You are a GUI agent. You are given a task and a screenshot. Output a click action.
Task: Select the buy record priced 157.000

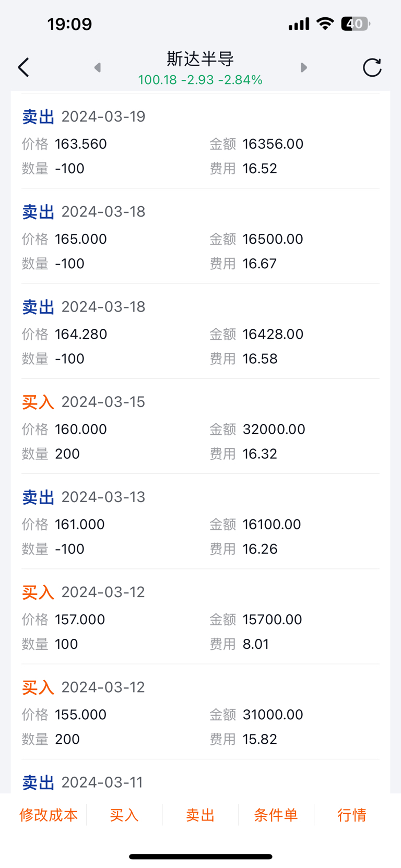coord(200,618)
